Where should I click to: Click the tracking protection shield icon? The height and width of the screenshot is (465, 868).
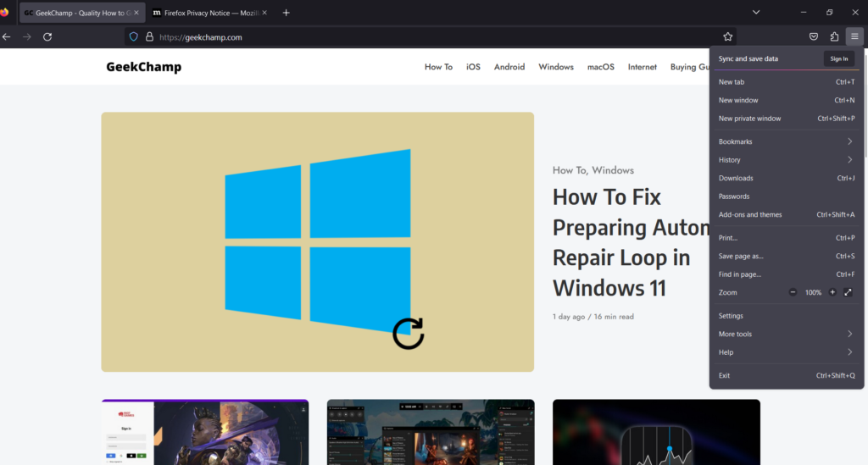pos(133,36)
